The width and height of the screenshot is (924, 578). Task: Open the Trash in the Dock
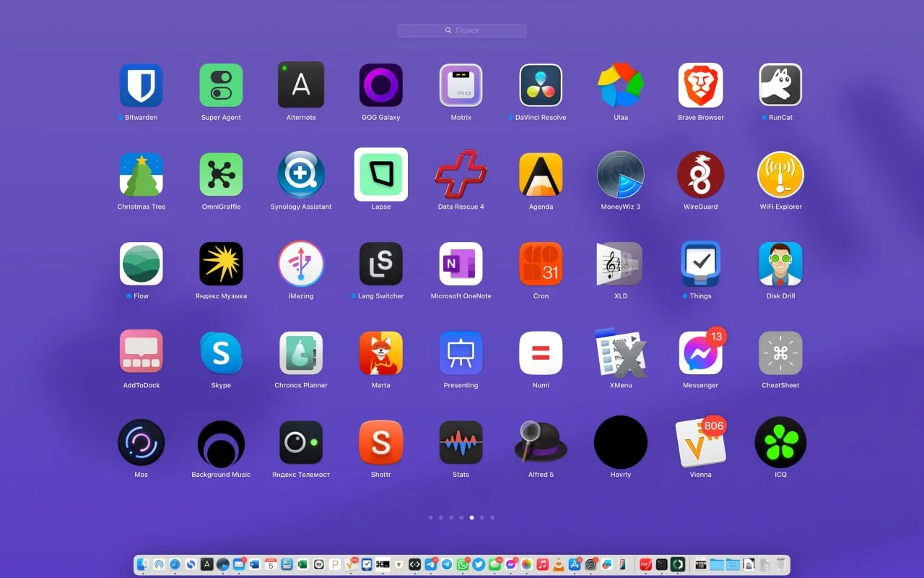point(780,564)
